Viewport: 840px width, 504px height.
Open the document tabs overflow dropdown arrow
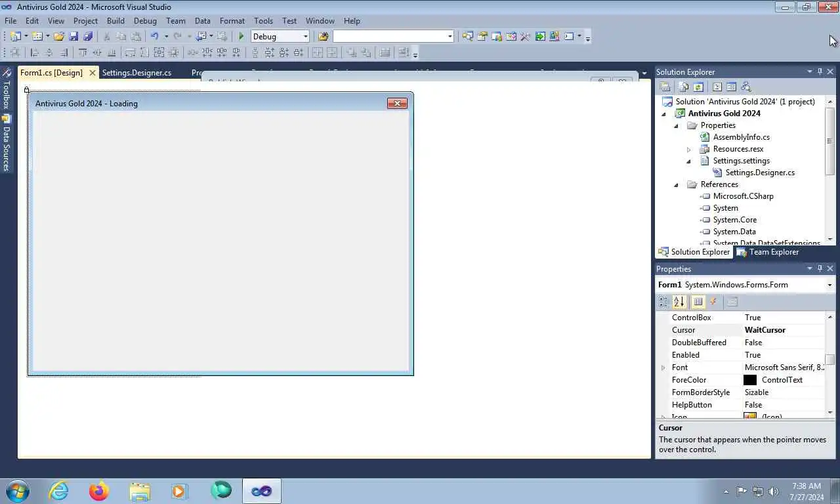click(644, 73)
